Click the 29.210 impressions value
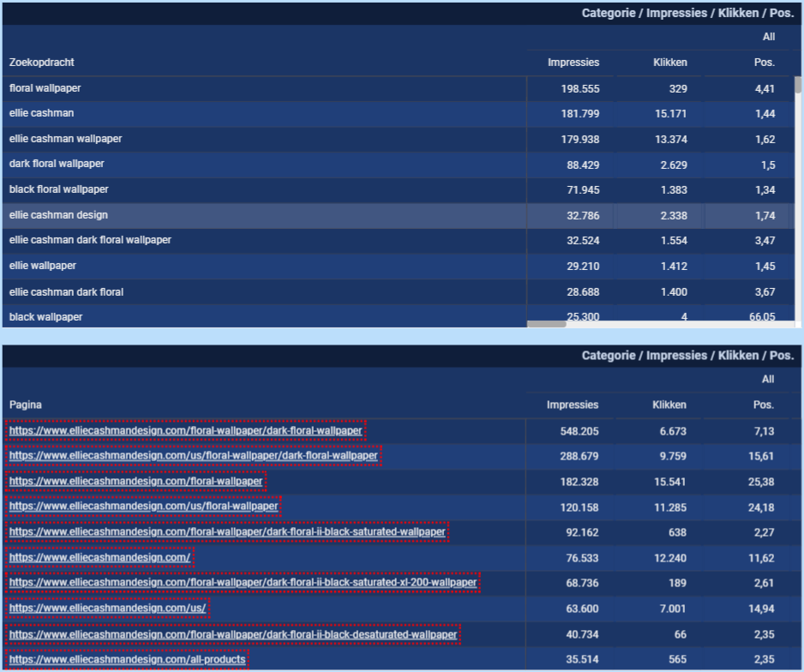This screenshot has height=672, width=804. click(583, 267)
